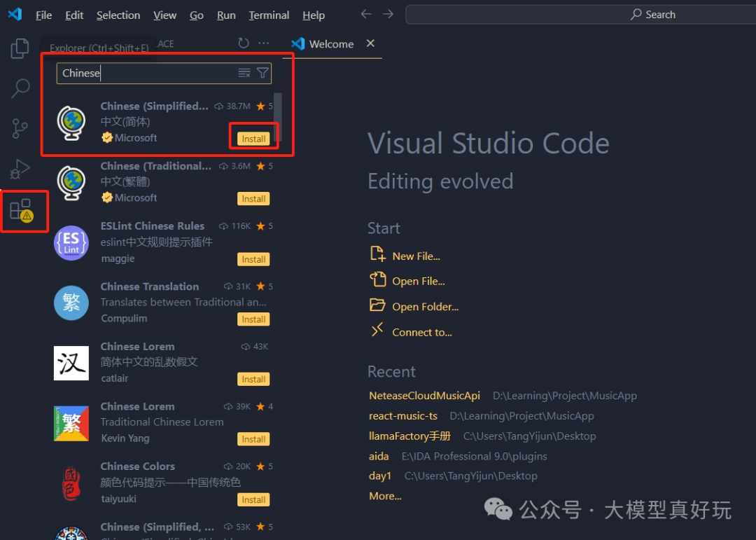Select the Extensions icon in the activity bar
This screenshot has width=756, height=540.
[21, 209]
